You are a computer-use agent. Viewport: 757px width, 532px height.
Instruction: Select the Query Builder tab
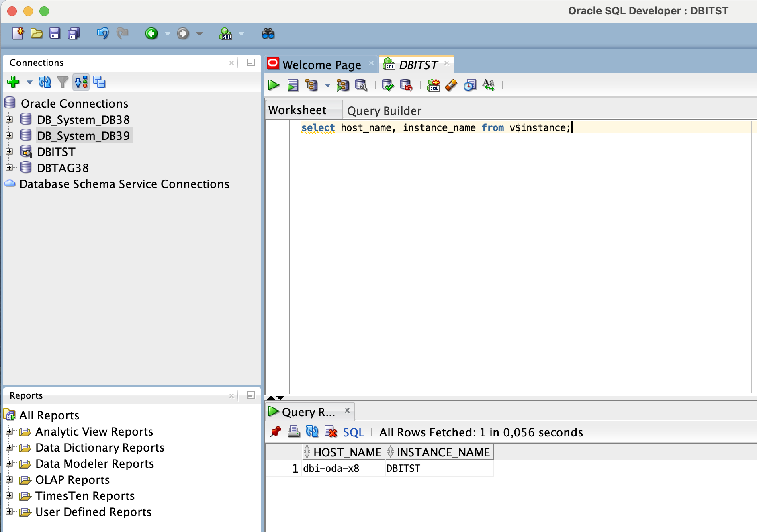tap(384, 111)
